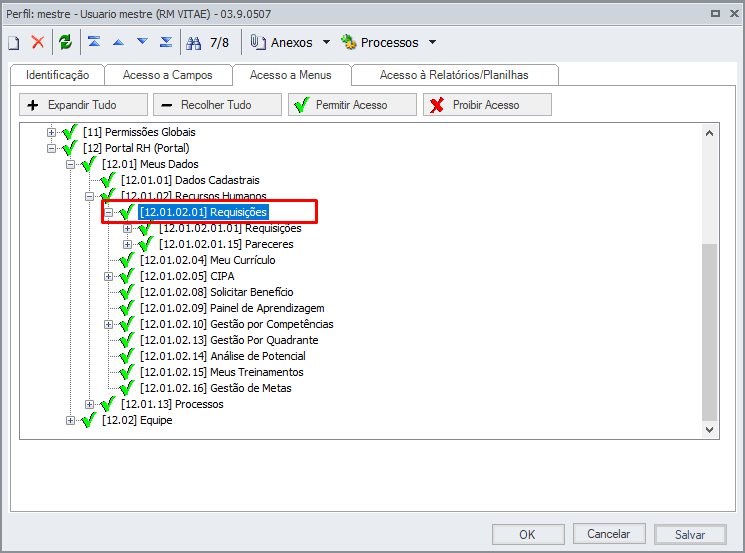Go to last record arrow icon
Screen dimensions: 745x553
(166, 42)
